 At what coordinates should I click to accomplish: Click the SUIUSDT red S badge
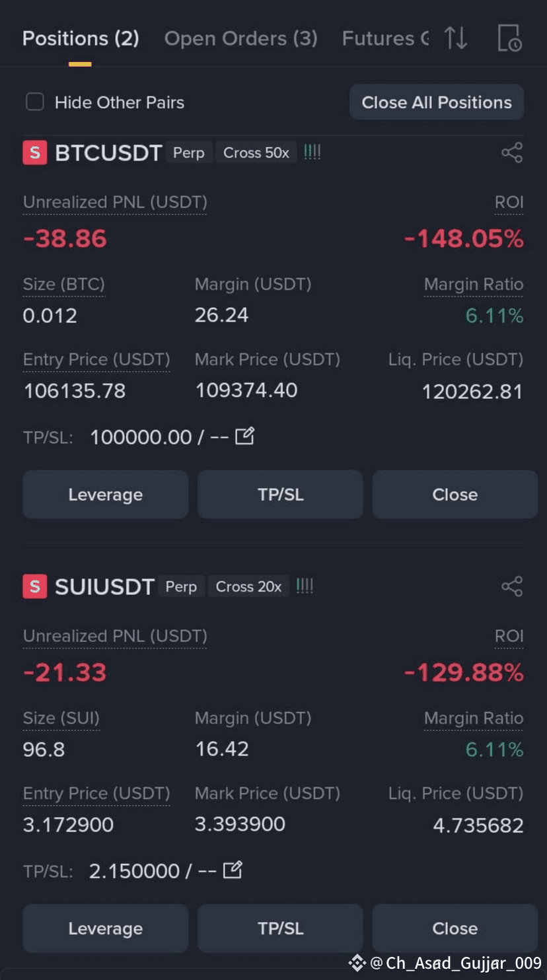(x=35, y=586)
